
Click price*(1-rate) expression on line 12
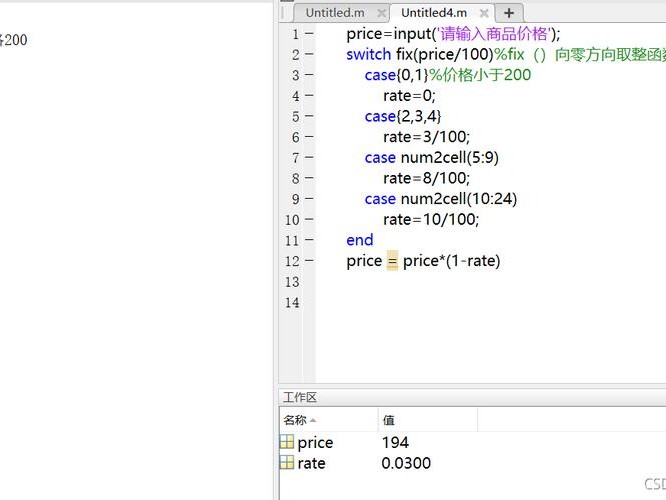coord(452,261)
